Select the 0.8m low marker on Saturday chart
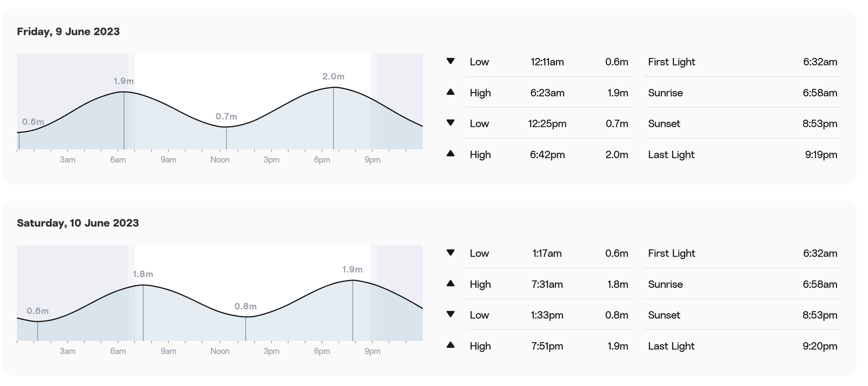This screenshot has height=386, width=868. [x=246, y=306]
